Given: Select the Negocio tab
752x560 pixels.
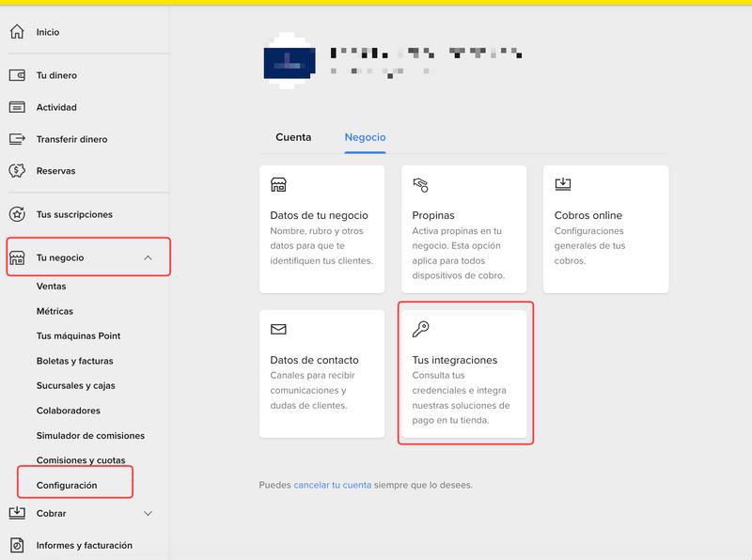Looking at the screenshot, I should (x=365, y=137).
